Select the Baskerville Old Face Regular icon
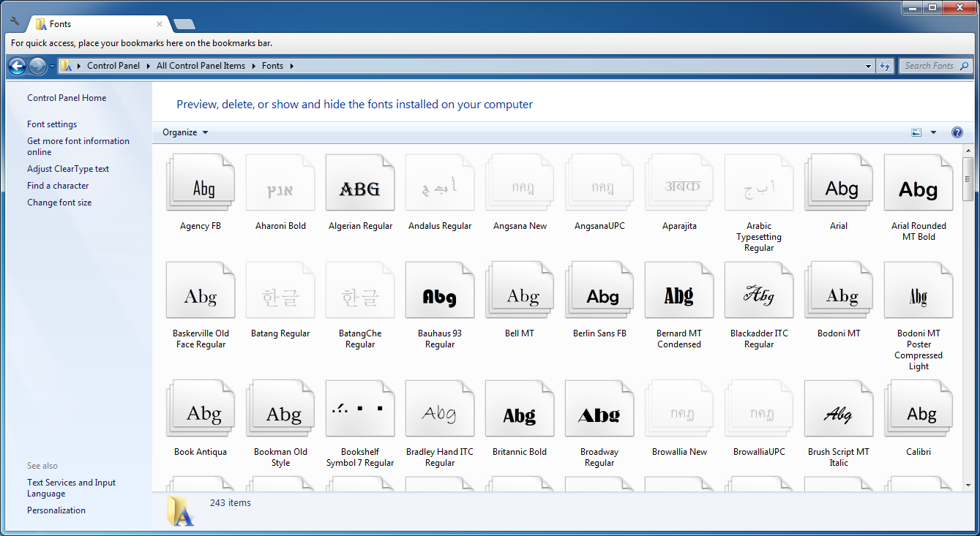Viewport: 980px width, 536px height. coord(201,291)
